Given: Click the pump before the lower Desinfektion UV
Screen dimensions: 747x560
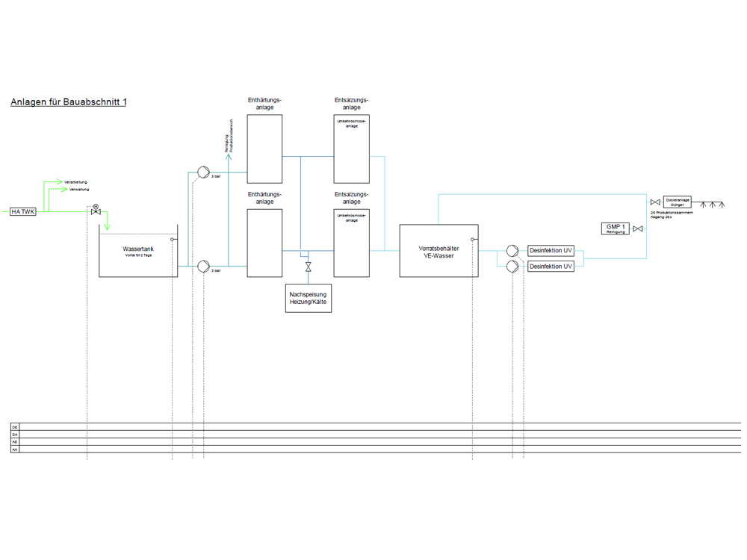Looking at the screenshot, I should [512, 267].
